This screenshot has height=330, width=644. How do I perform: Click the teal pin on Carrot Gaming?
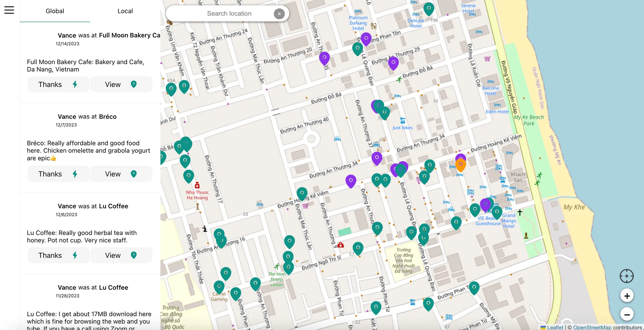coord(219,287)
